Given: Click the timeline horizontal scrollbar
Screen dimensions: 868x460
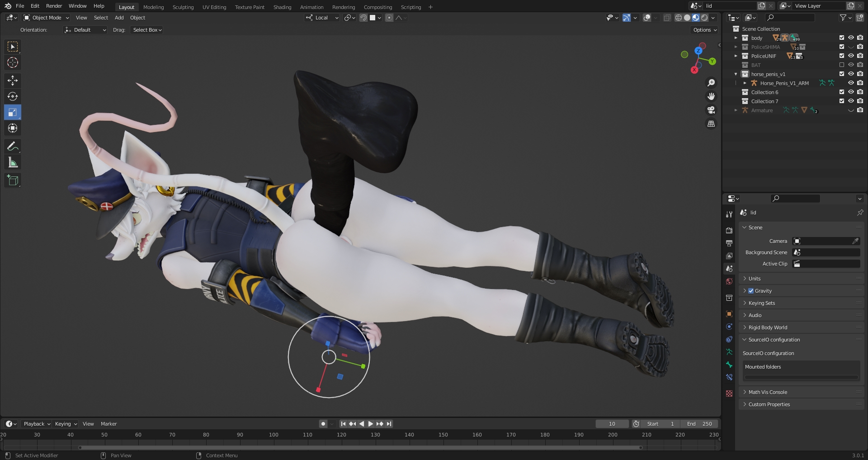Looking at the screenshot, I should (360, 448).
